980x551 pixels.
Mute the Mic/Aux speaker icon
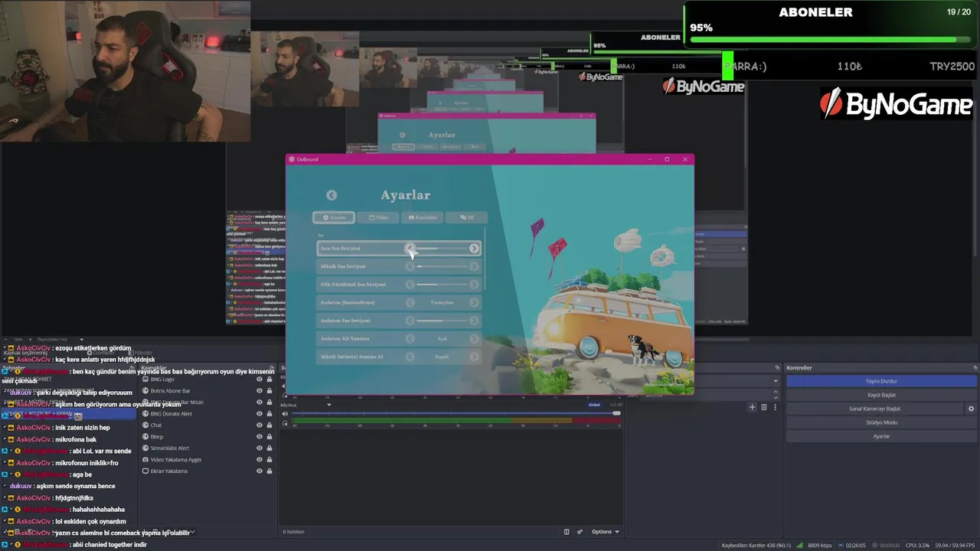pyautogui.click(x=286, y=414)
